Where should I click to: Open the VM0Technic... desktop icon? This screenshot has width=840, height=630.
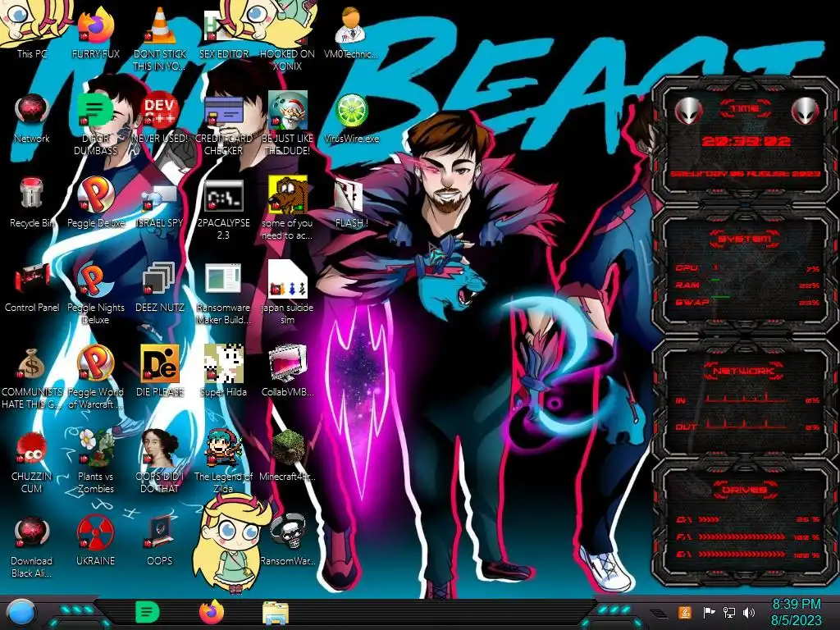pos(351,32)
